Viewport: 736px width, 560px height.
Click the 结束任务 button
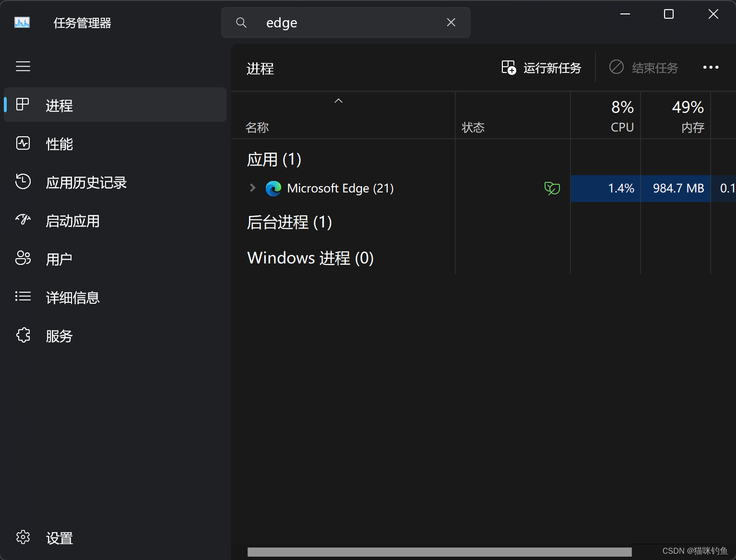[643, 68]
